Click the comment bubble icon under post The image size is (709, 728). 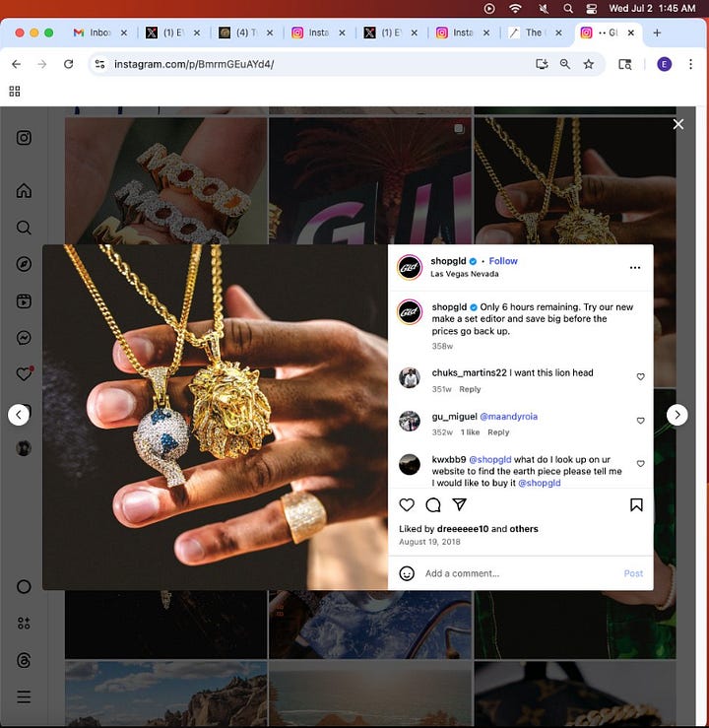(433, 504)
